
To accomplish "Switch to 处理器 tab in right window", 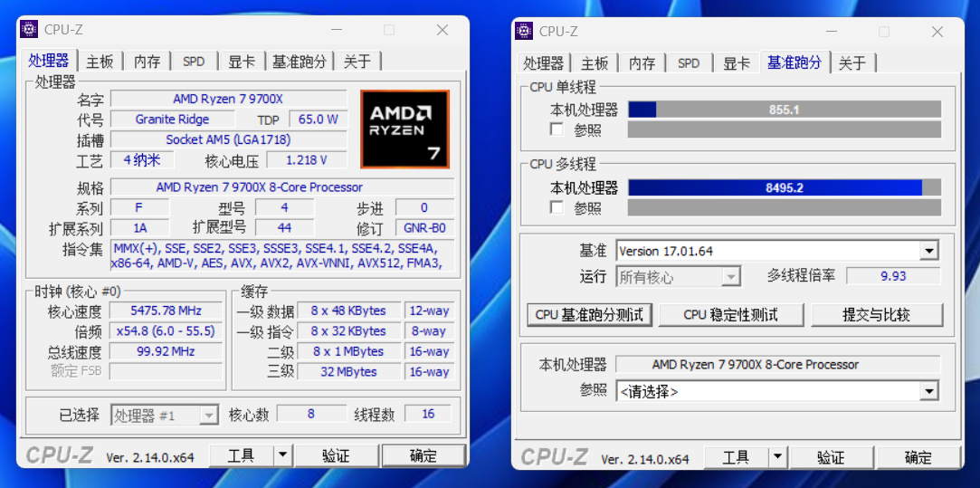I will (544, 62).
